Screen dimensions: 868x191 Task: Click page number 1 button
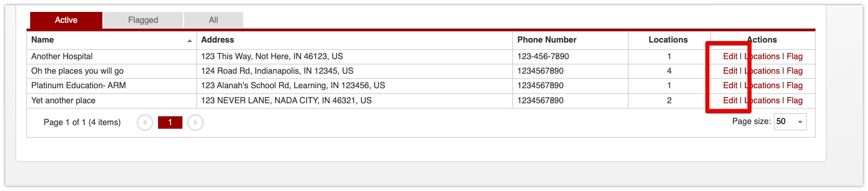tap(170, 122)
